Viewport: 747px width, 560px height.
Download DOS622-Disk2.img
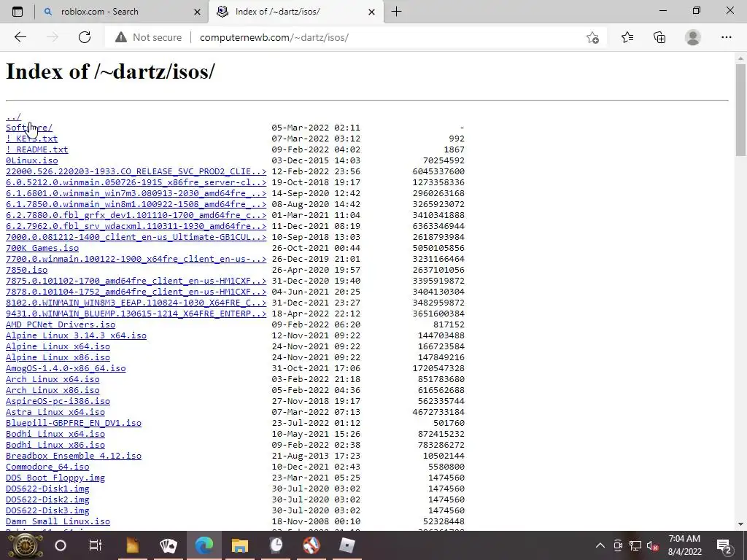click(47, 500)
